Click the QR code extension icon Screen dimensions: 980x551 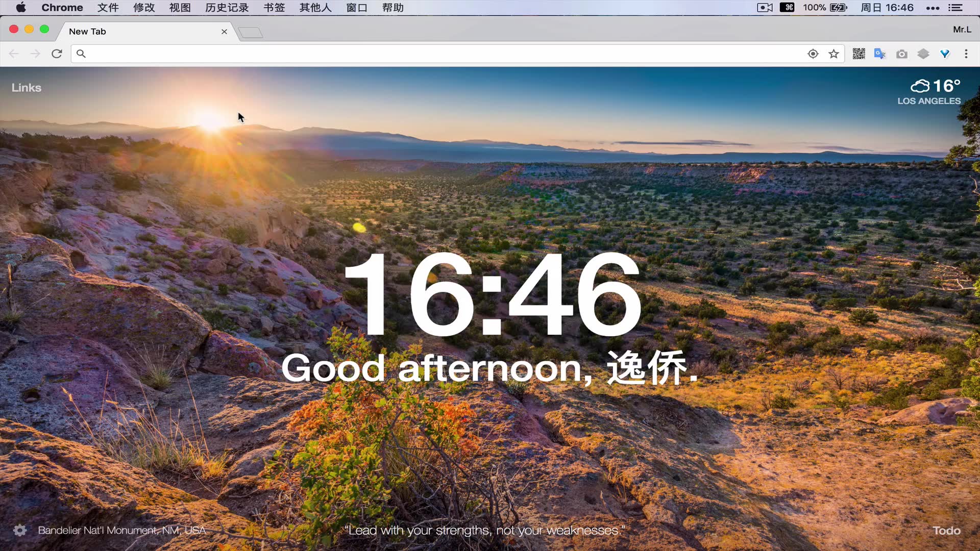pyautogui.click(x=859, y=54)
